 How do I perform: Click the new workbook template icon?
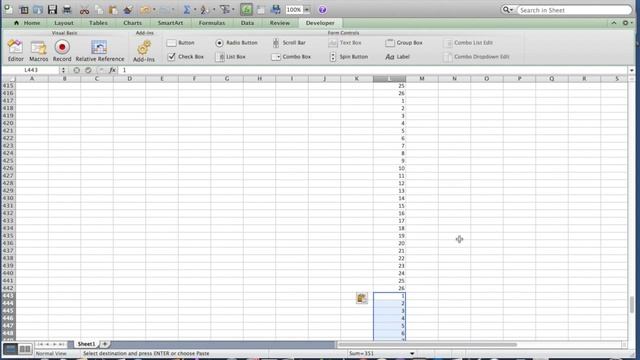[24, 10]
